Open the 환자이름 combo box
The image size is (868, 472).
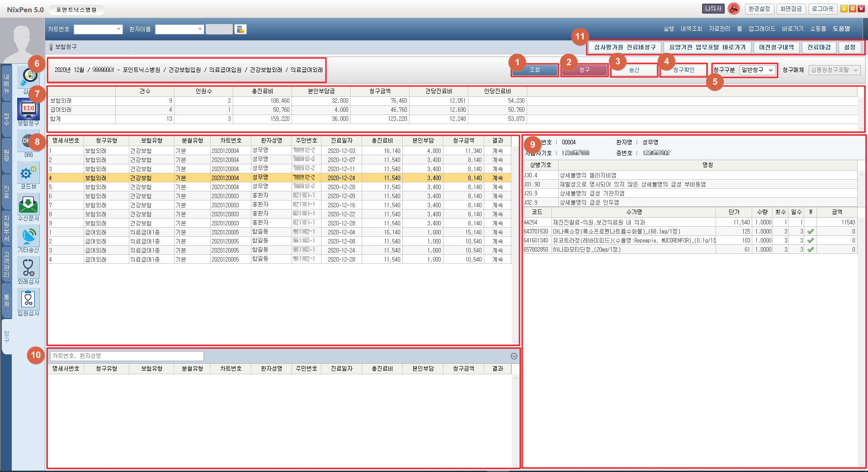pyautogui.click(x=179, y=29)
